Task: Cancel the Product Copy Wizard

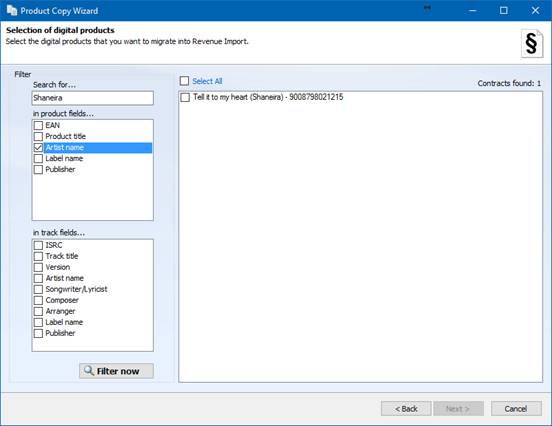Action: [516, 409]
